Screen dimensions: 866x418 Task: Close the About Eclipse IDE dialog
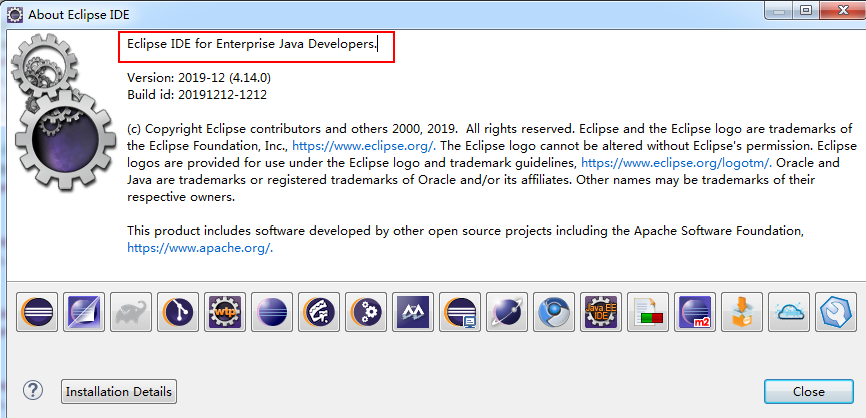(809, 391)
